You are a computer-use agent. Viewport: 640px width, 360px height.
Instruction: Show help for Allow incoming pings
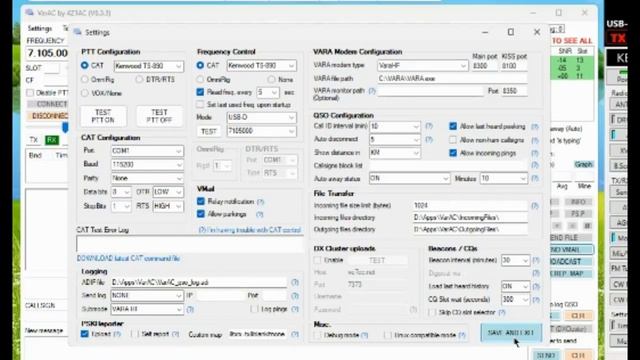click(x=535, y=153)
